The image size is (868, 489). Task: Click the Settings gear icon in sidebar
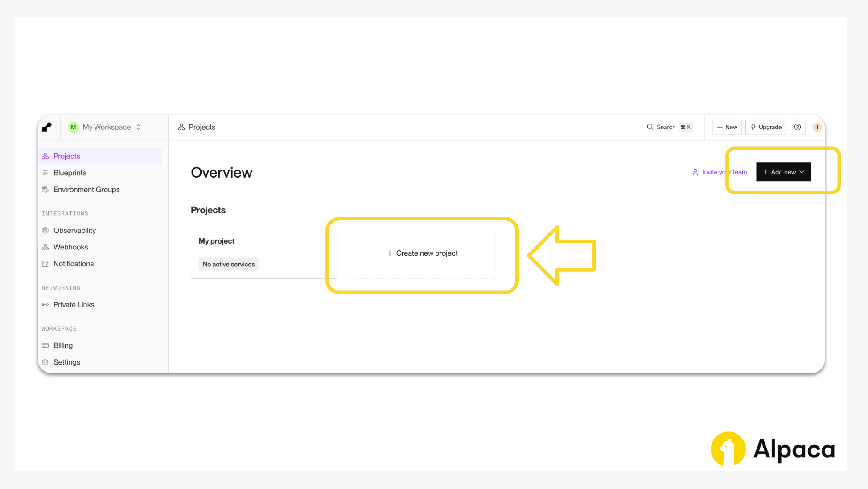click(45, 362)
